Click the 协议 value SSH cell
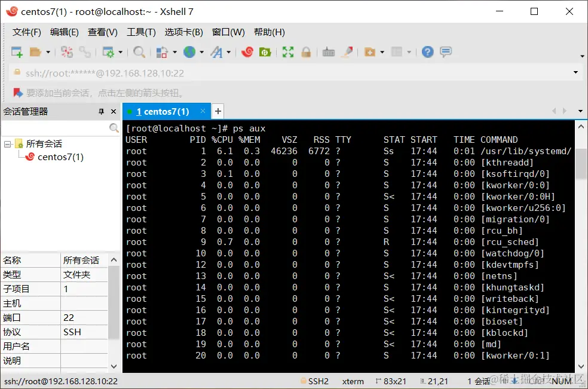Screen dimensions: 588x389 84,332
